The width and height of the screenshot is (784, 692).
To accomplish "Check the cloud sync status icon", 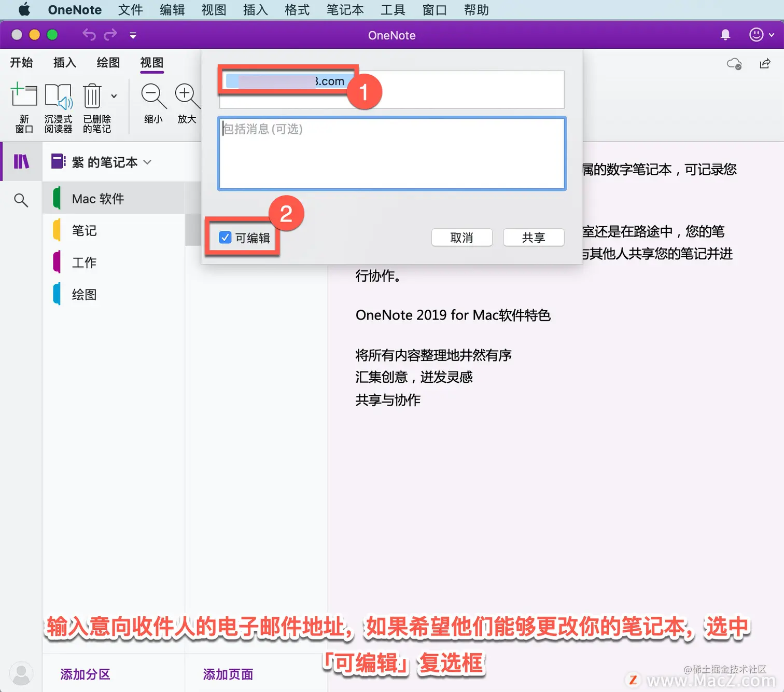I will pos(734,64).
